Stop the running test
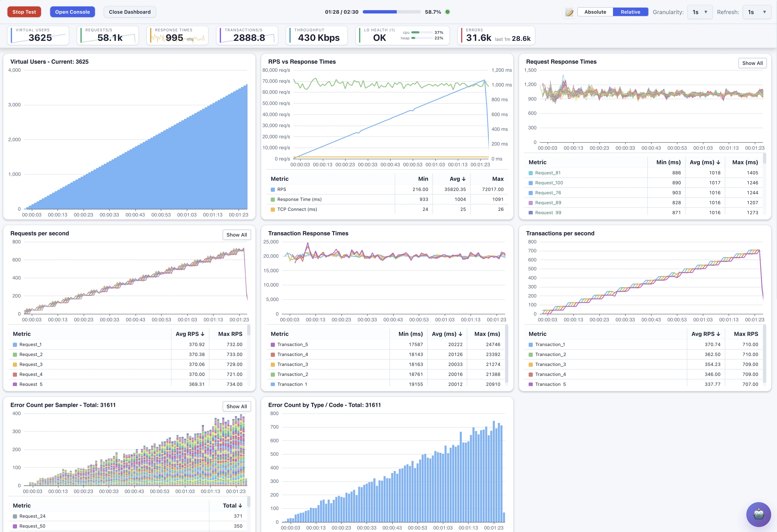 (x=24, y=12)
